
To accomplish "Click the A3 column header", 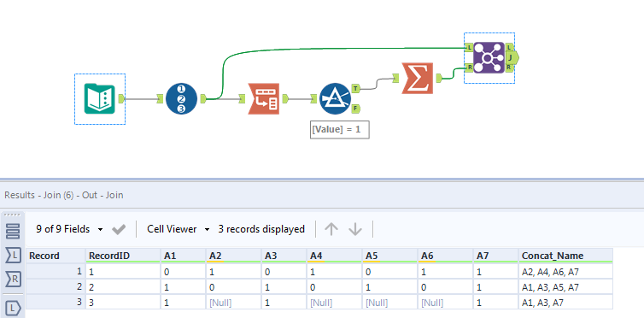I will coord(284,256).
